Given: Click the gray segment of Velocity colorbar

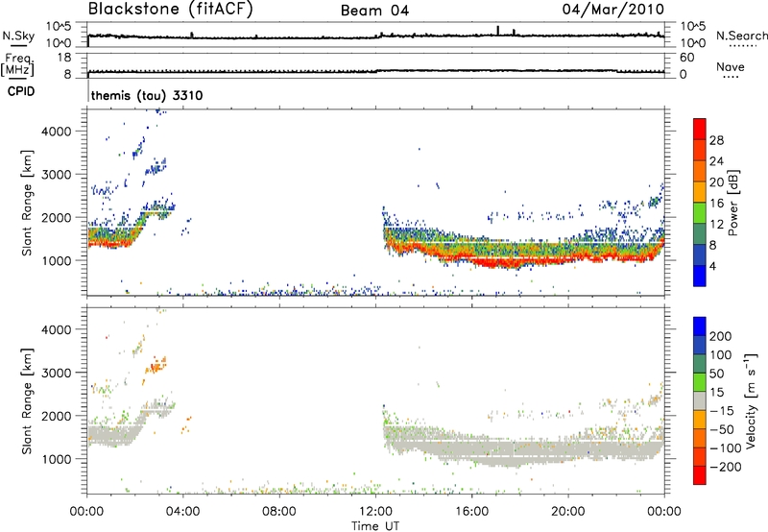Looking at the screenshot, I should tap(700, 400).
